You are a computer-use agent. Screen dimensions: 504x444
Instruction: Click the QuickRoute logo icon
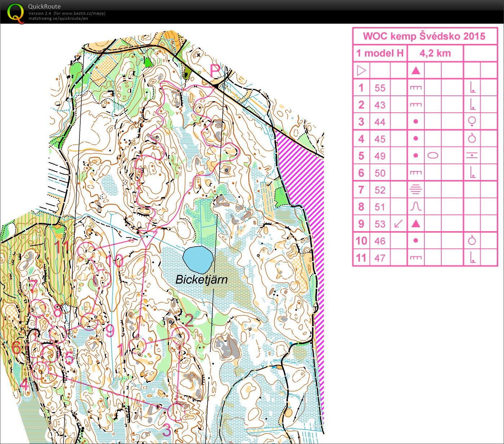tap(16, 13)
